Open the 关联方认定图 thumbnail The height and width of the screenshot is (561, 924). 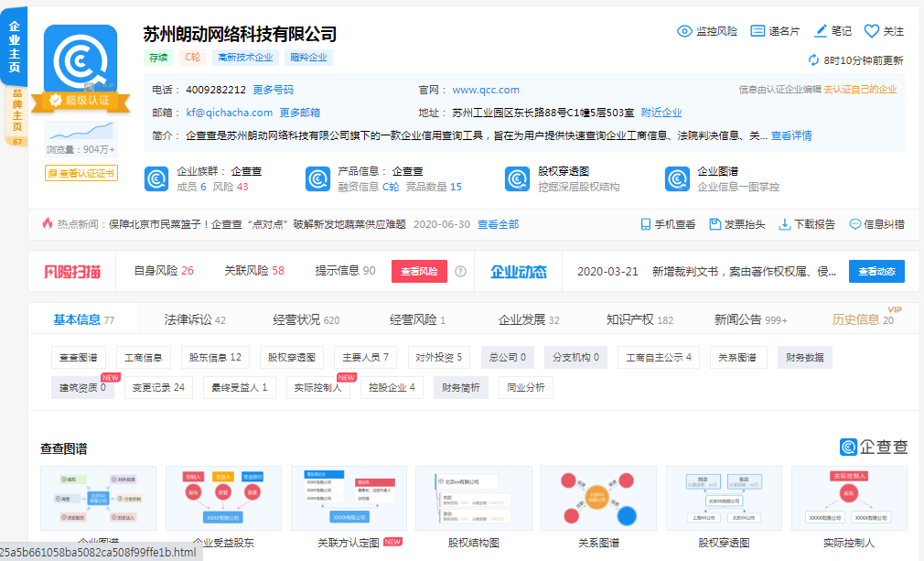(349, 499)
